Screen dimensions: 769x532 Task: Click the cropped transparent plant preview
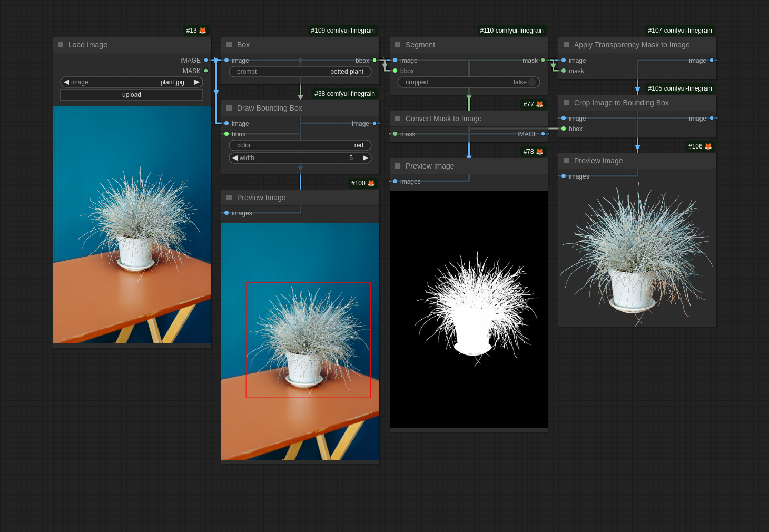(x=637, y=254)
